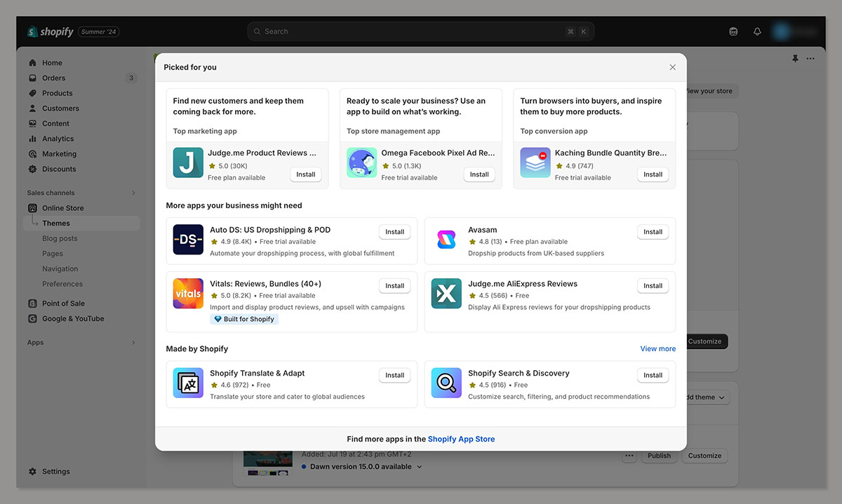Close the Picked for you dialog
This screenshot has height=504, width=842.
(672, 67)
